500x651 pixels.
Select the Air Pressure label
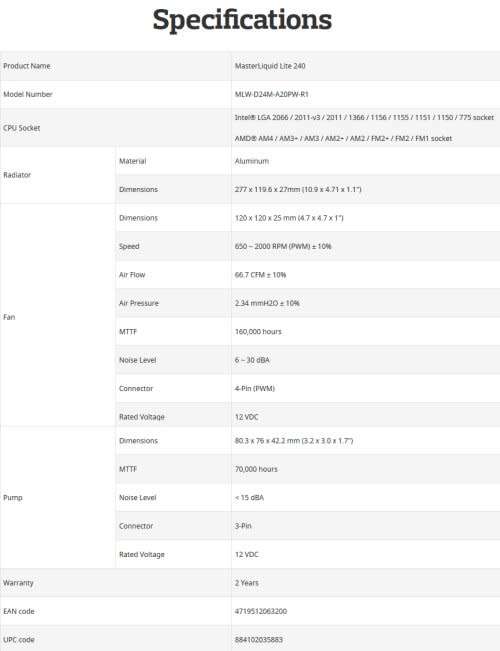(x=139, y=303)
